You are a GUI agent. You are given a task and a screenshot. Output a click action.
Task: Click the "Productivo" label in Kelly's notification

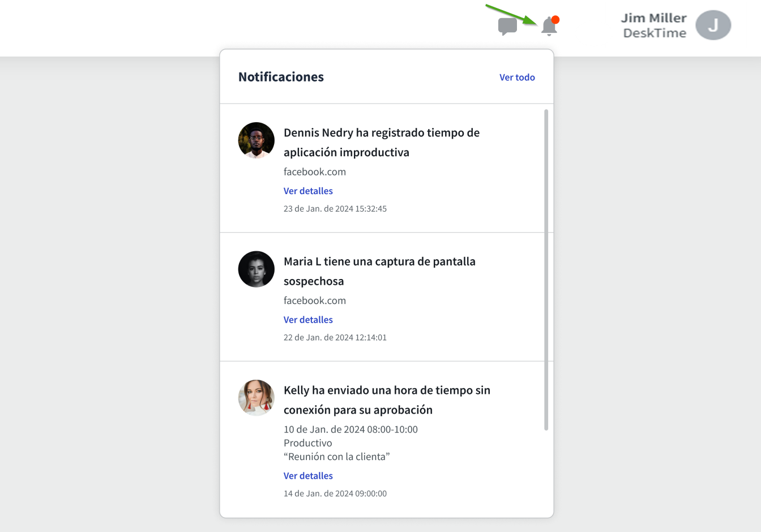(x=307, y=443)
